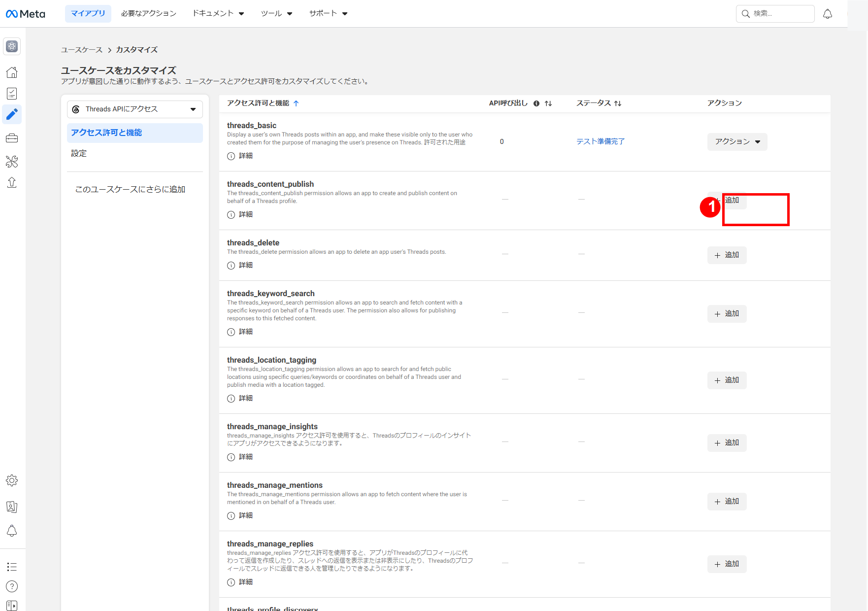Click info icon next to API呼び出し

536,103
